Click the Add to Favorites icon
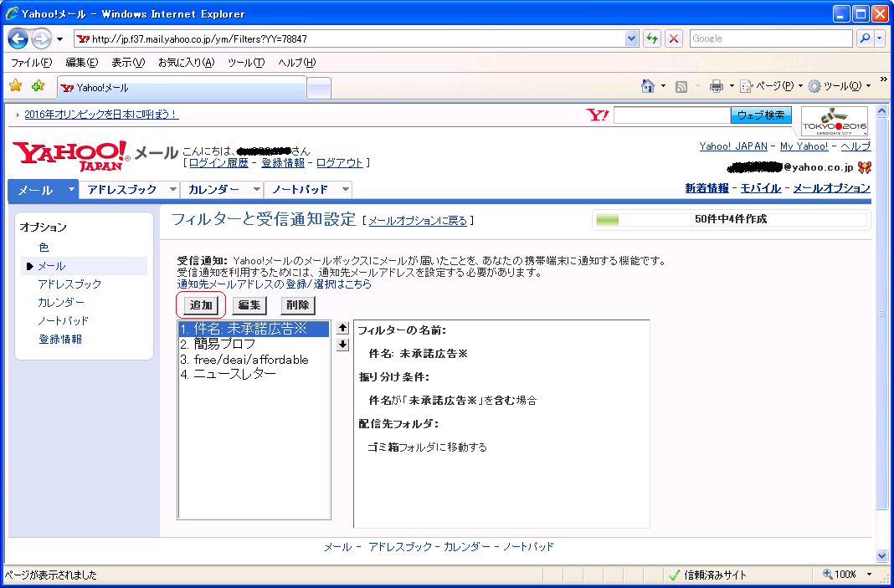894x588 pixels. tap(39, 86)
